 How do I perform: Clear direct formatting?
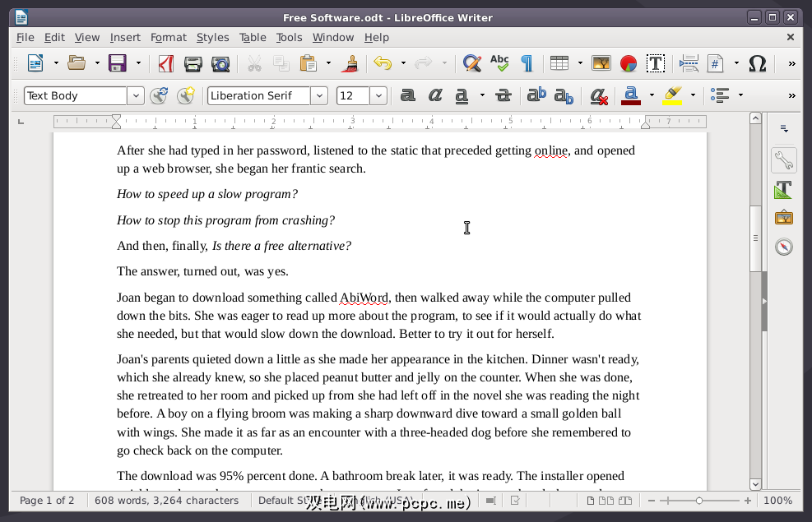(599, 95)
